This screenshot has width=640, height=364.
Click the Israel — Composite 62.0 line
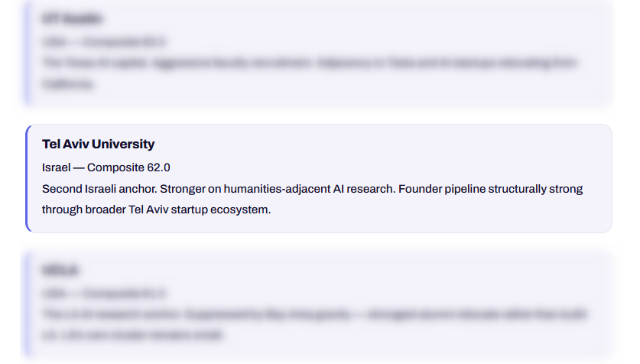tap(106, 167)
